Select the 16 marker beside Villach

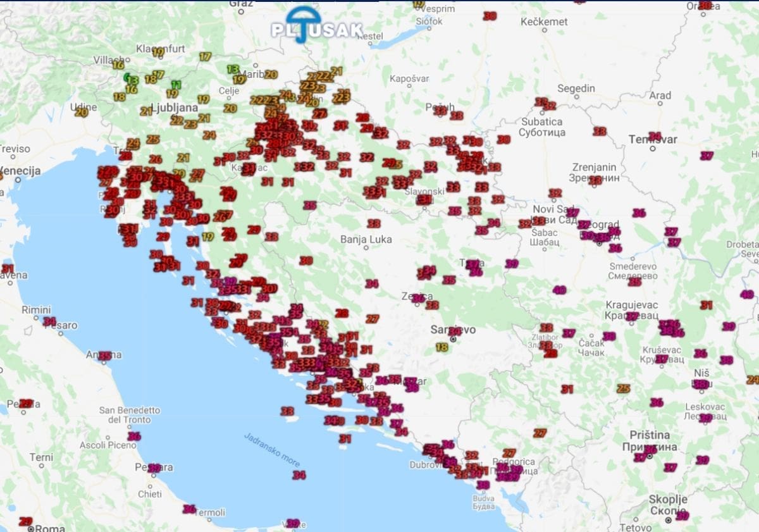118,65
